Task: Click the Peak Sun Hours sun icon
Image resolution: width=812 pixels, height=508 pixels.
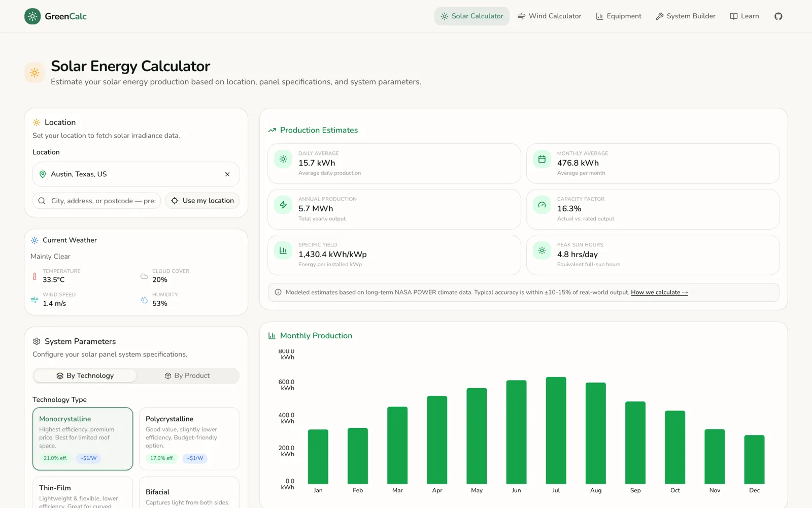Action: (542, 250)
